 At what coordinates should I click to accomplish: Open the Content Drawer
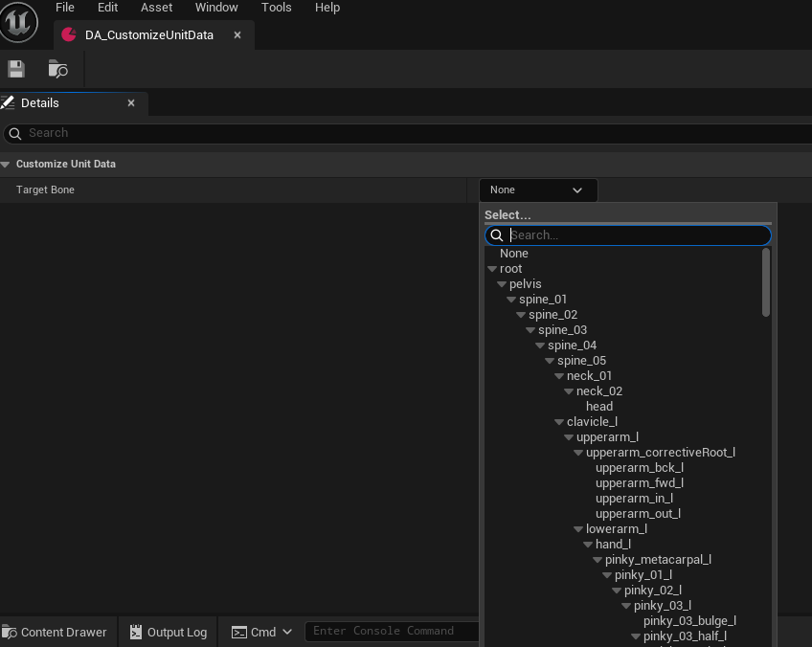click(55, 632)
